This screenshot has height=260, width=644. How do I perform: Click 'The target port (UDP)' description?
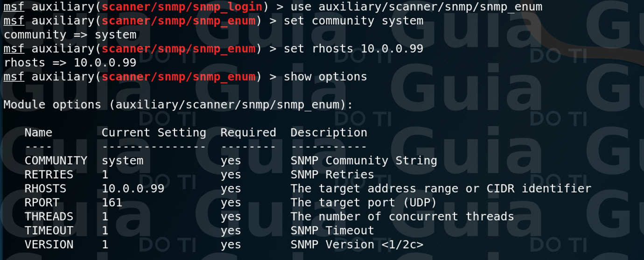(x=364, y=203)
